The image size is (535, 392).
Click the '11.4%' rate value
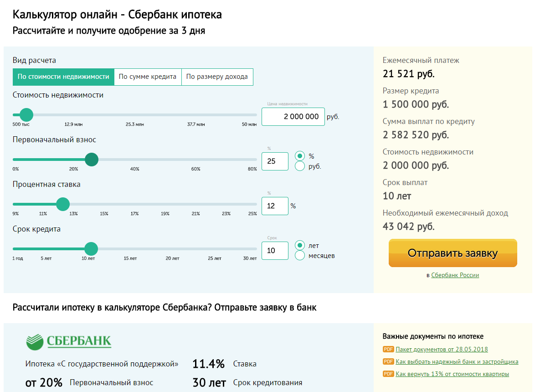(x=208, y=364)
